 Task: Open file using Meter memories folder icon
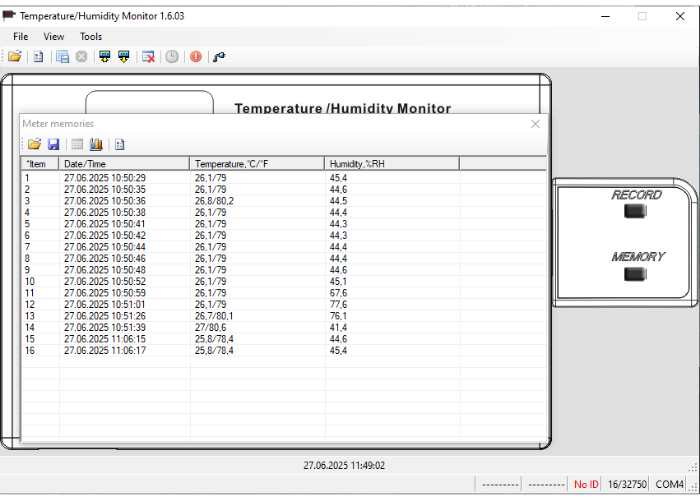(x=34, y=144)
